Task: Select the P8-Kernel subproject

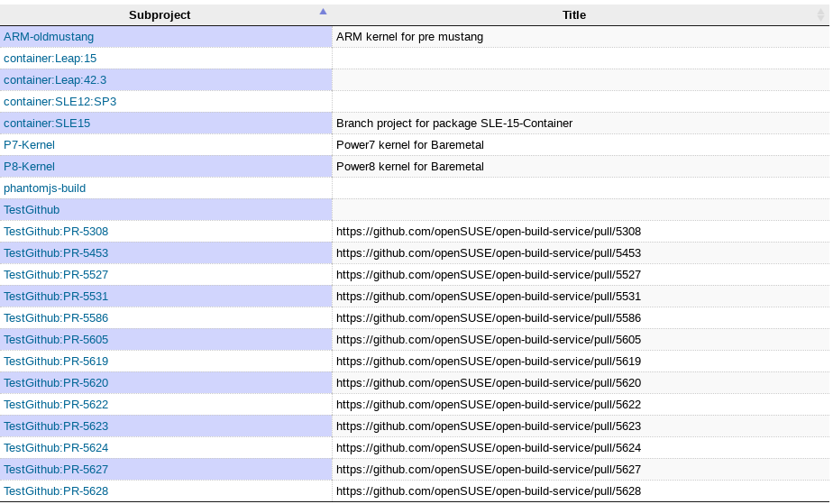Action: point(29,167)
